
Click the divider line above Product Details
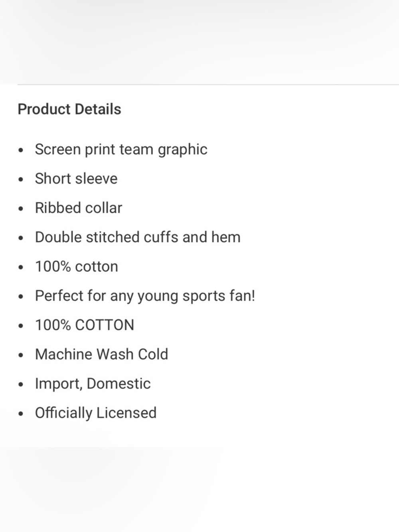(208, 85)
